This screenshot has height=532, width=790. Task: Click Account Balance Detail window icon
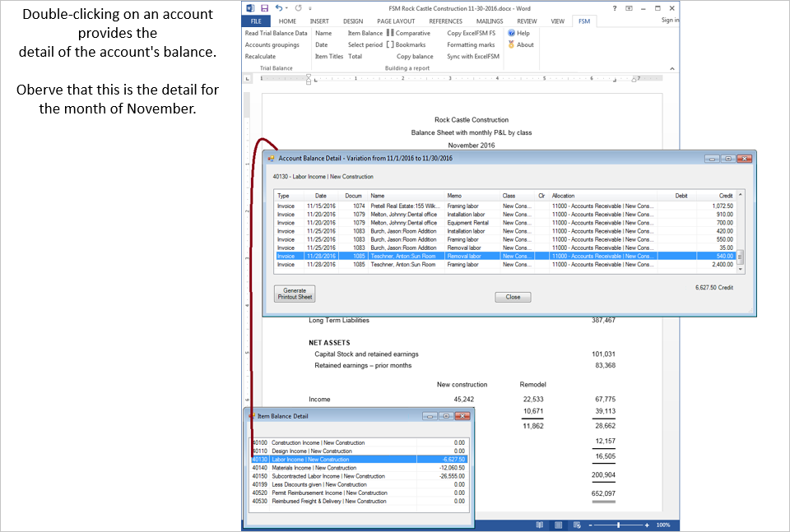[x=271, y=158]
